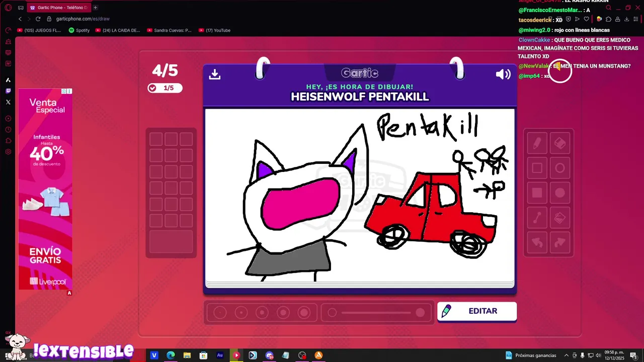Click the redo arrow tool

[x=560, y=242]
